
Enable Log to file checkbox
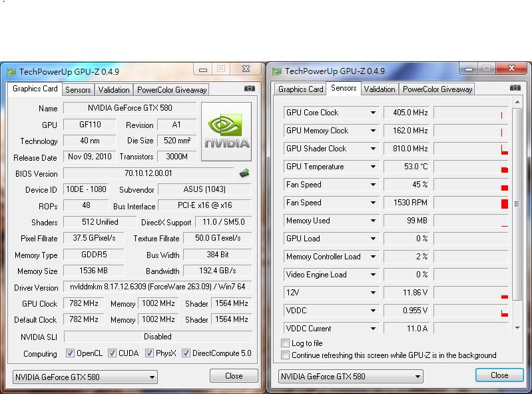click(286, 343)
